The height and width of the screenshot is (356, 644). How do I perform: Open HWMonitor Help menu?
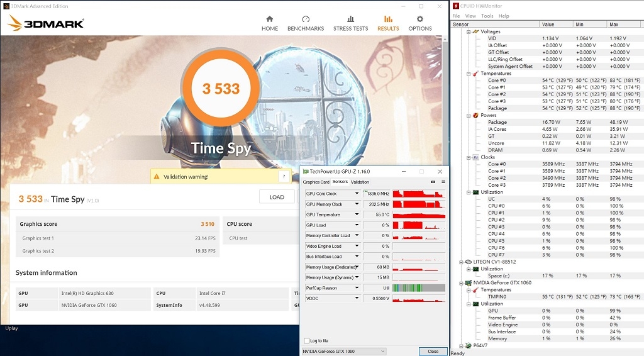[504, 16]
